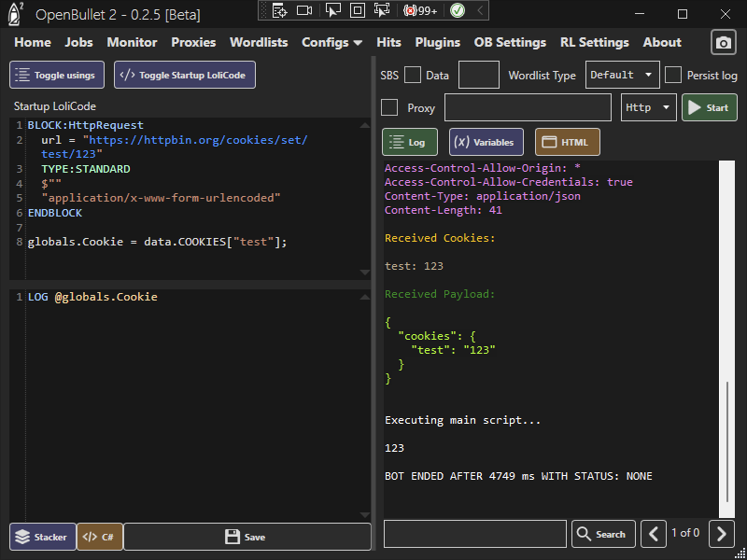Click the magnifying glass Search icon
747x560 pixels.
[585, 534]
